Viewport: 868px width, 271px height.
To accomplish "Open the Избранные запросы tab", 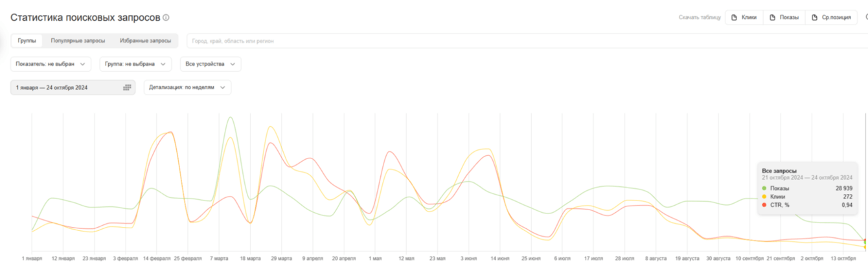I will pyautogui.click(x=145, y=41).
